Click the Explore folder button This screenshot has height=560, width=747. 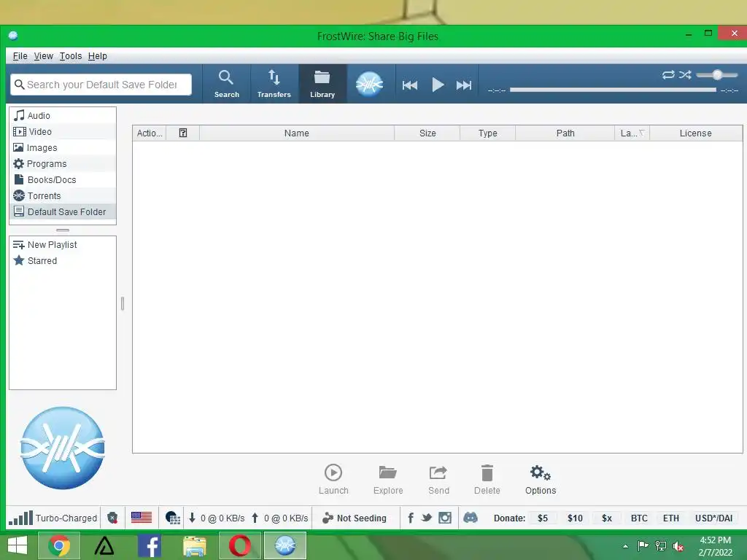388,480
